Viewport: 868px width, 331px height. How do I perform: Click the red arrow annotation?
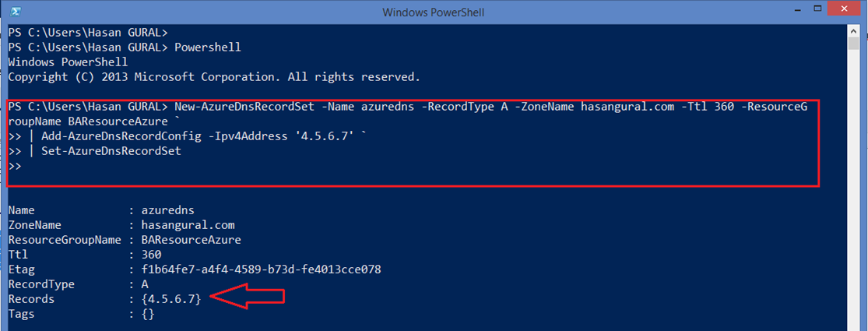[x=248, y=298]
